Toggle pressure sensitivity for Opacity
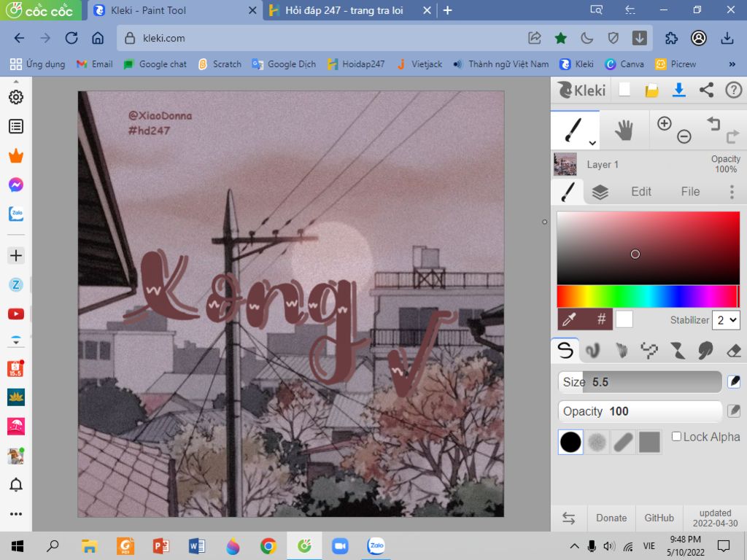Screen dimensions: 747x560 coord(734,411)
